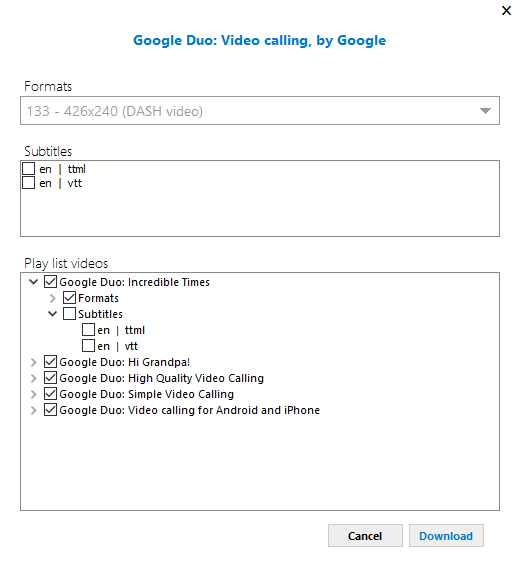Expand Video calling for Android and iPhone
This screenshot has height=580, width=520.
(33, 410)
